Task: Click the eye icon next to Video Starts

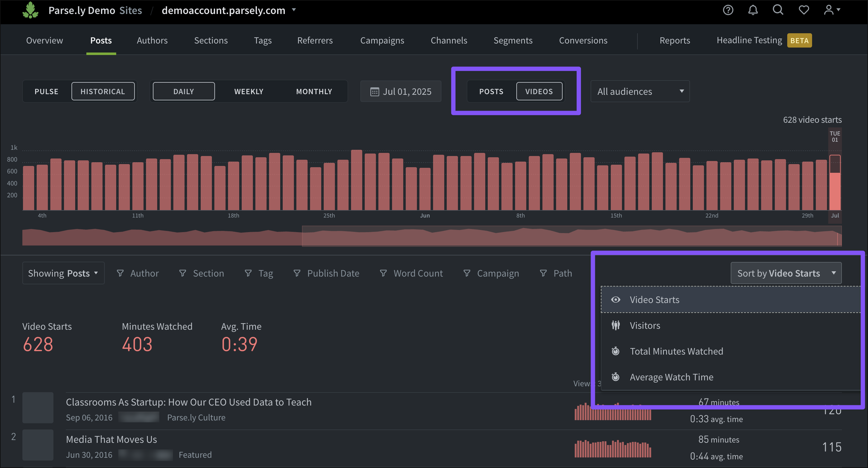Action: (615, 299)
